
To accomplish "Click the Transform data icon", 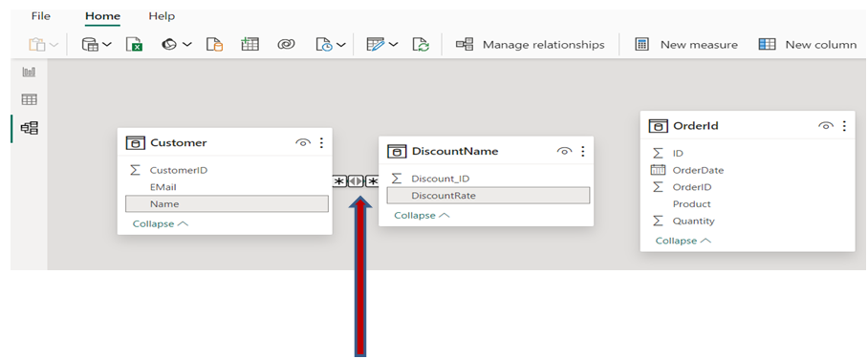I will point(376,45).
